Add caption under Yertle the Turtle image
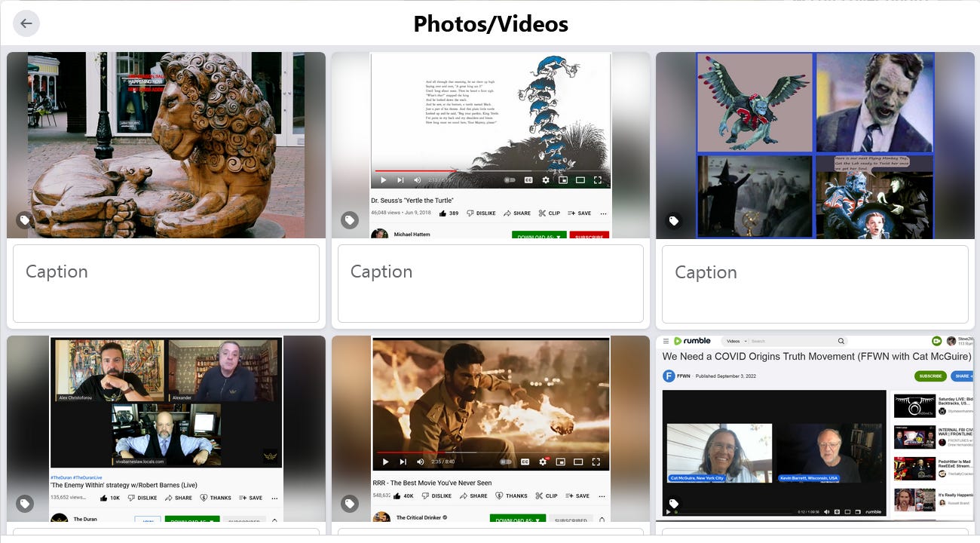 coord(491,284)
